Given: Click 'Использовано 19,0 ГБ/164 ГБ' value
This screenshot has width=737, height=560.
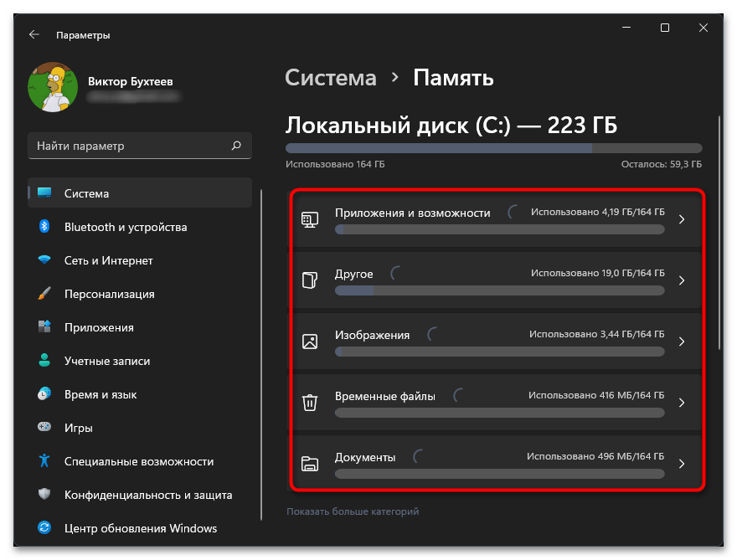Looking at the screenshot, I should [x=597, y=273].
